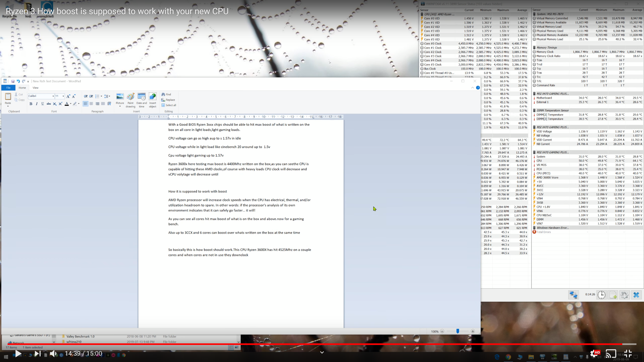Switch to the View ribbon tab
The width and height of the screenshot is (644, 362).
click(x=36, y=88)
